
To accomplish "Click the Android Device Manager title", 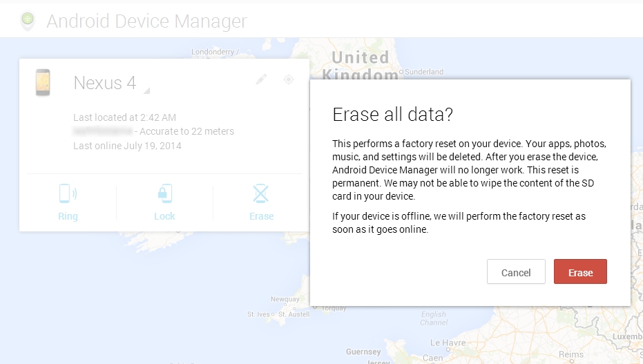I will tap(147, 21).
